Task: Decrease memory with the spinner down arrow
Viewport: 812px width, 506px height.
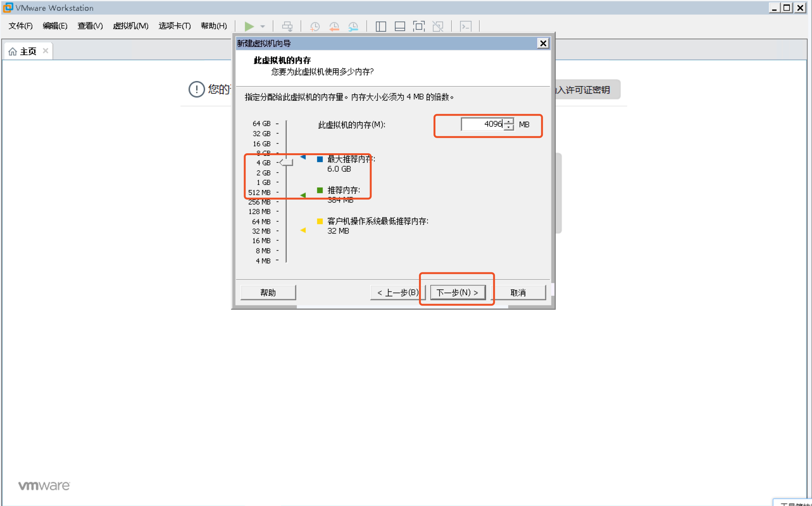Action: pyautogui.click(x=509, y=127)
